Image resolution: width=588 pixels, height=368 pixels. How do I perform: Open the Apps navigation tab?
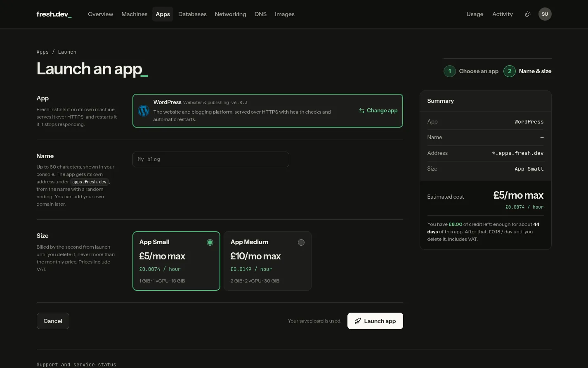click(163, 14)
